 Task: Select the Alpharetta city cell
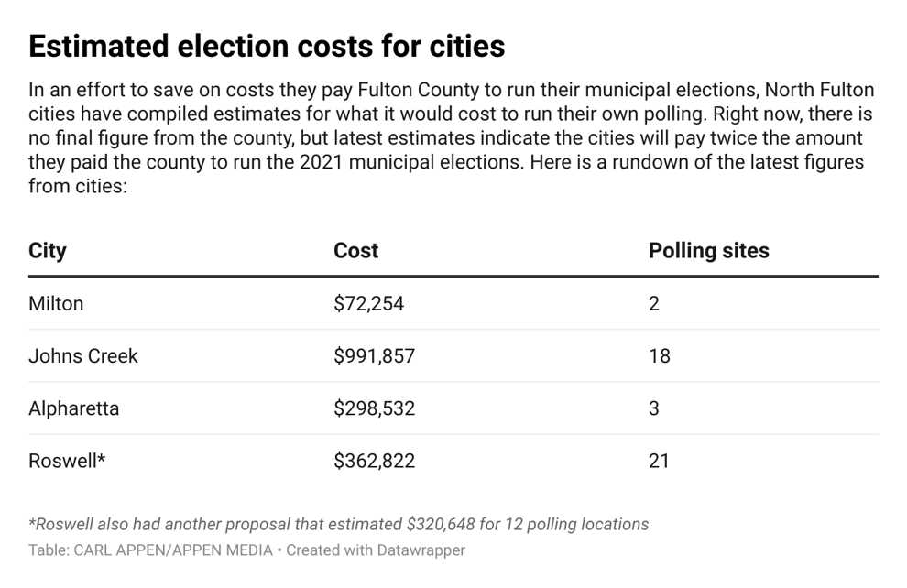[74, 408]
